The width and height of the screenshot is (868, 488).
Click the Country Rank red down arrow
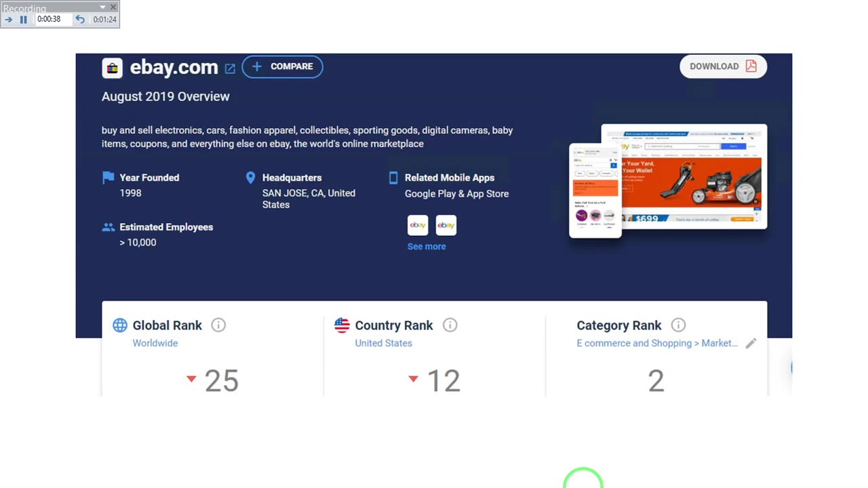tap(413, 379)
